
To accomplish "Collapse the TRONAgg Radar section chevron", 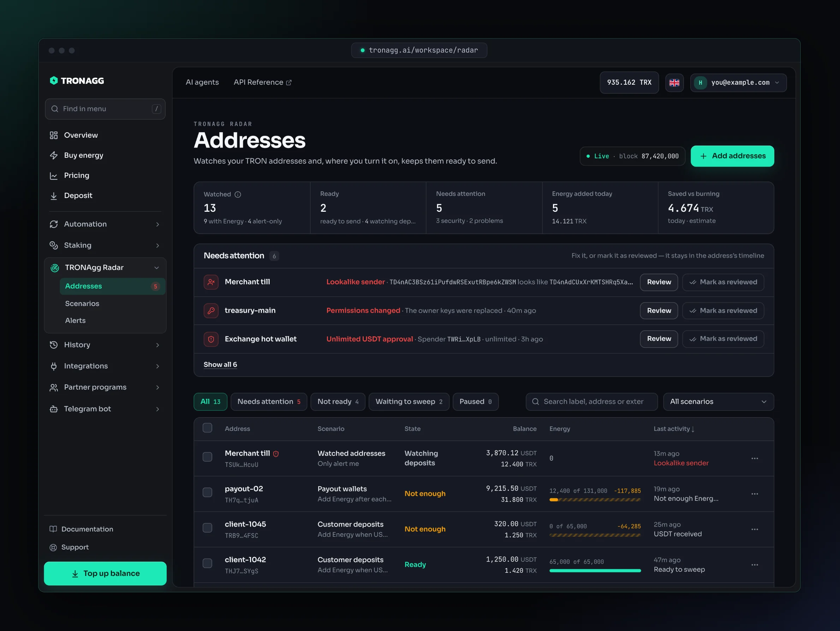I will [156, 268].
